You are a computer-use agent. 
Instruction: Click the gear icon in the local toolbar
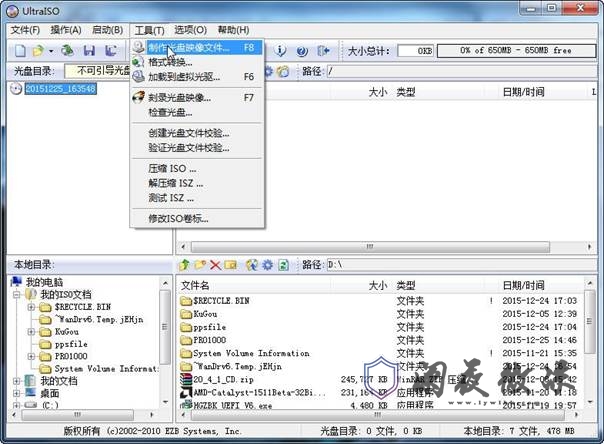pyautogui.click(x=267, y=265)
